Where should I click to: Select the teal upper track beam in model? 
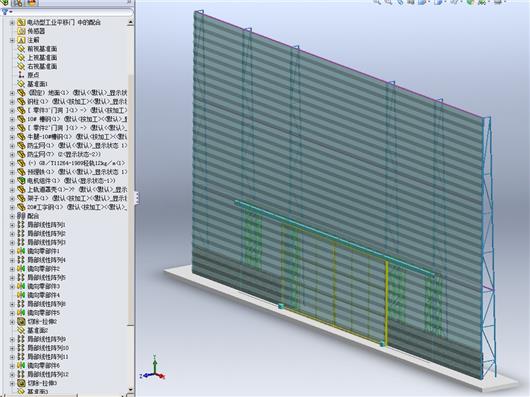335,239
